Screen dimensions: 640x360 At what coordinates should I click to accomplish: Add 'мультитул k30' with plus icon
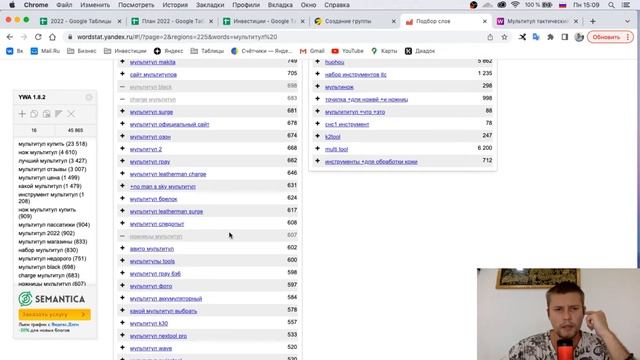[x=122, y=323]
